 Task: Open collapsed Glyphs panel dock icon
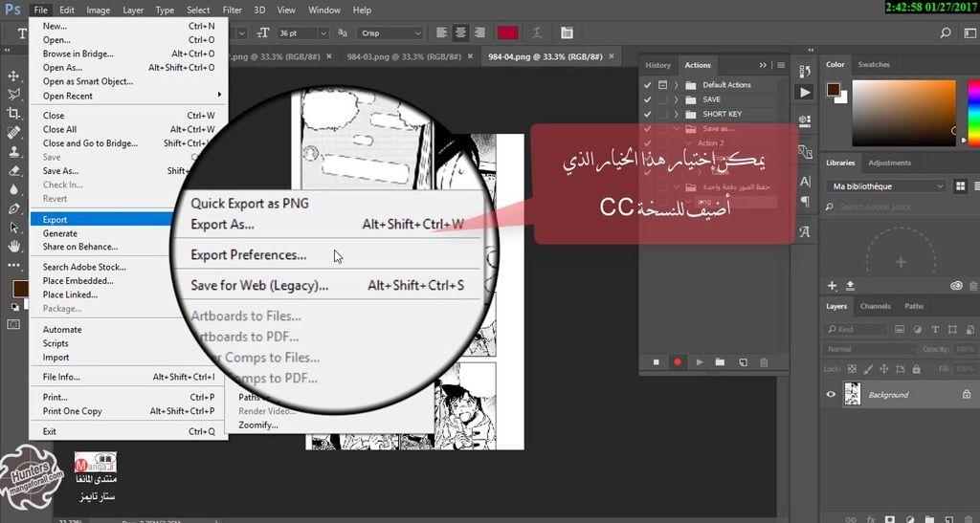(805, 232)
